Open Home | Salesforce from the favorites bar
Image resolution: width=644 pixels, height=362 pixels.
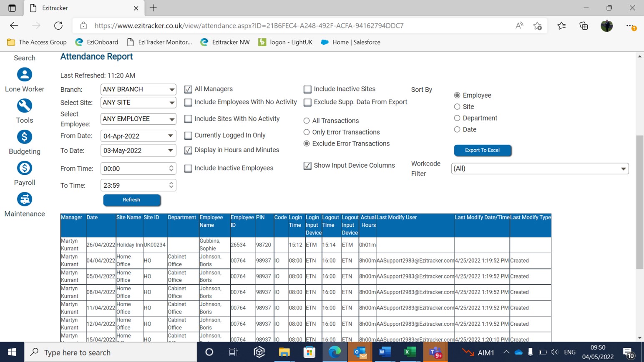pos(351,42)
